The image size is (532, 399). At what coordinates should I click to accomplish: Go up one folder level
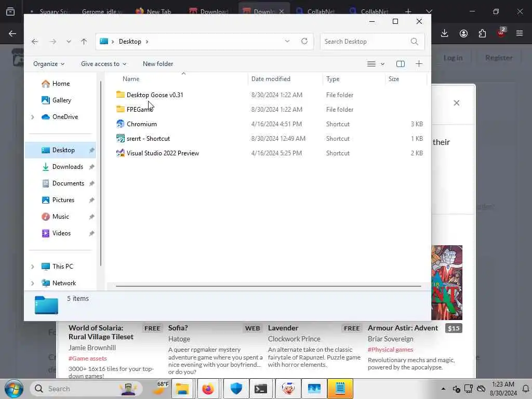(x=84, y=42)
